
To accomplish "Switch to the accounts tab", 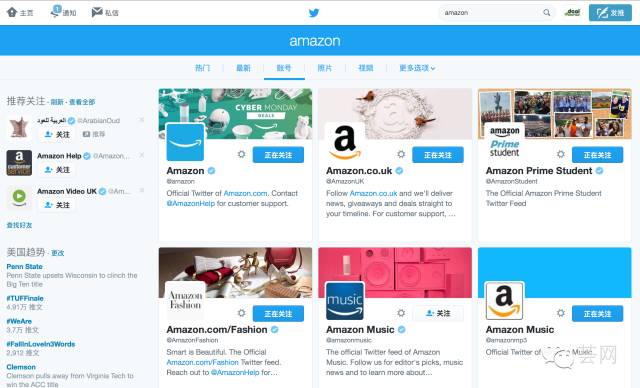I will tap(284, 68).
